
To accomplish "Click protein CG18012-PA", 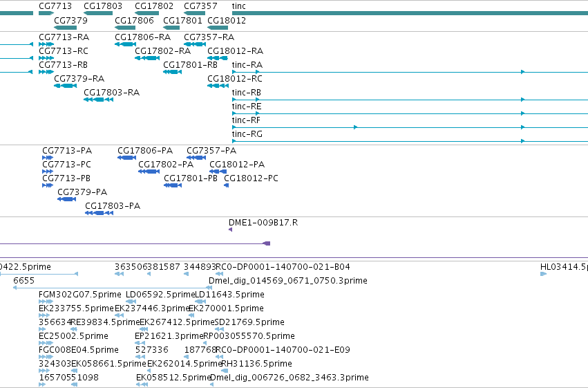I will [x=237, y=165].
